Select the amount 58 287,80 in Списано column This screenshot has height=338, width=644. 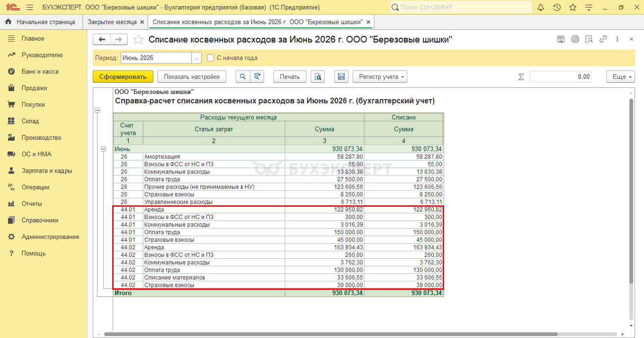[x=403, y=156]
